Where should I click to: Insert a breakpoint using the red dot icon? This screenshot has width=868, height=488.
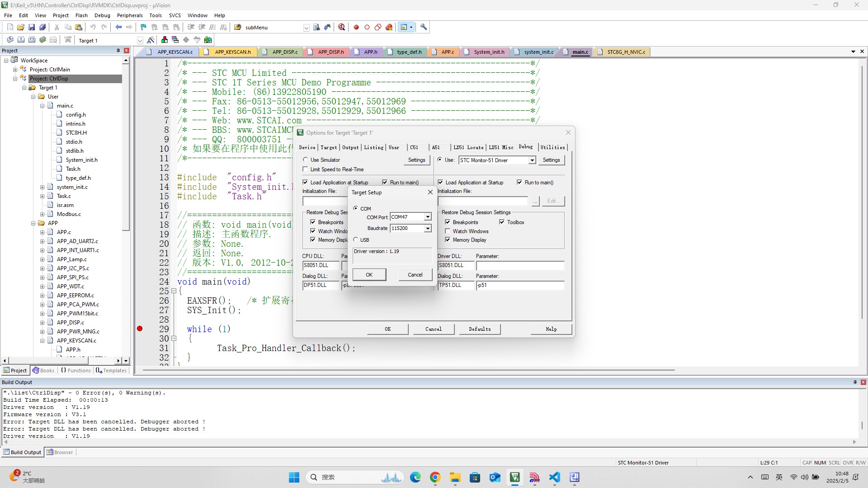356,27
